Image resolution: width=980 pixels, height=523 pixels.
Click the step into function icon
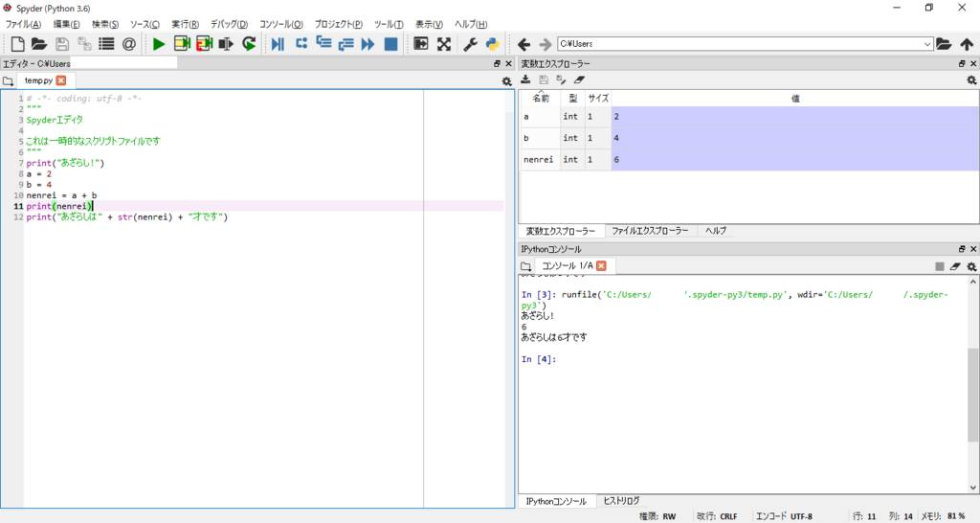(323, 44)
